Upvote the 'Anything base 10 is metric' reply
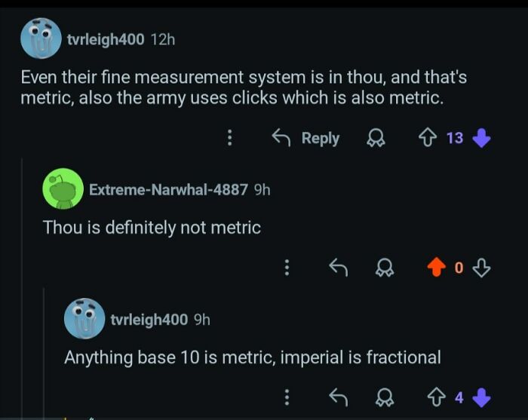Screen dimensions: 528x420 click(434, 396)
